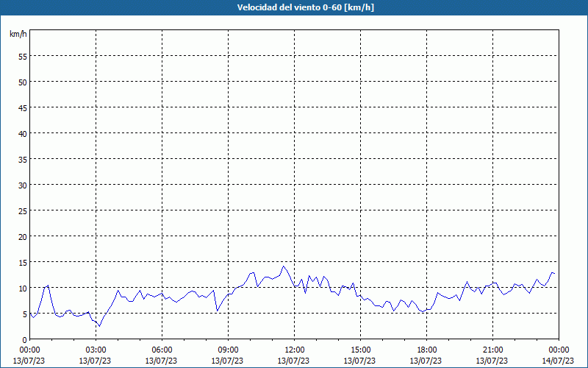Click the 14/07/23 date label

pyautogui.click(x=558, y=361)
